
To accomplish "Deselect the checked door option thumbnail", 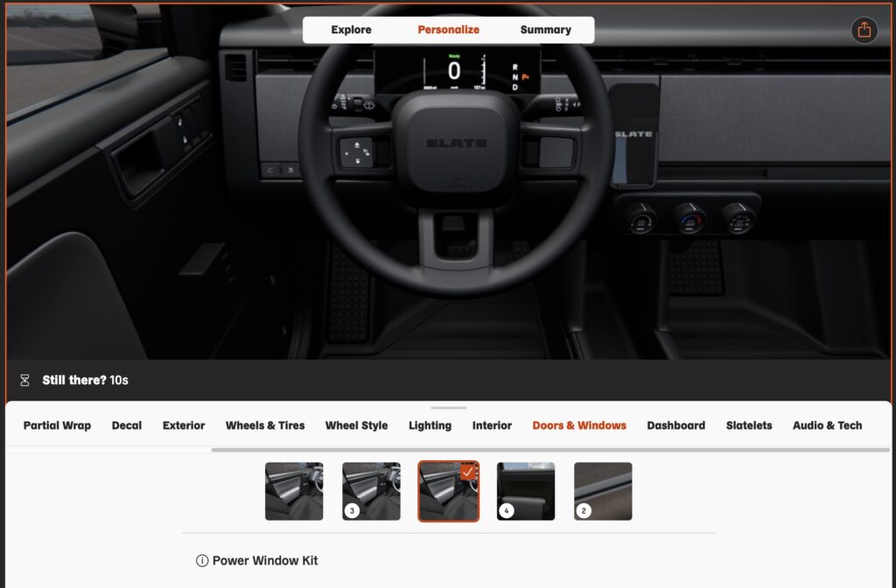I will click(448, 492).
